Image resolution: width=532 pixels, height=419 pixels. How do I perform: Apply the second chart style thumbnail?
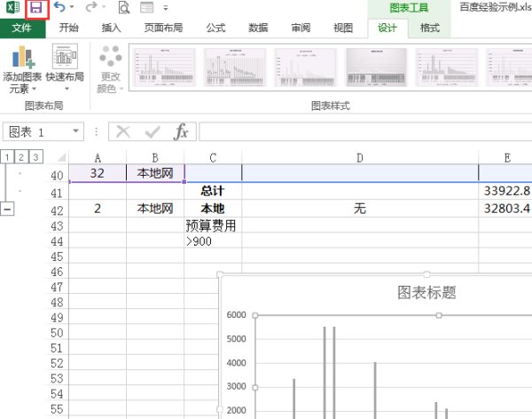(235, 67)
